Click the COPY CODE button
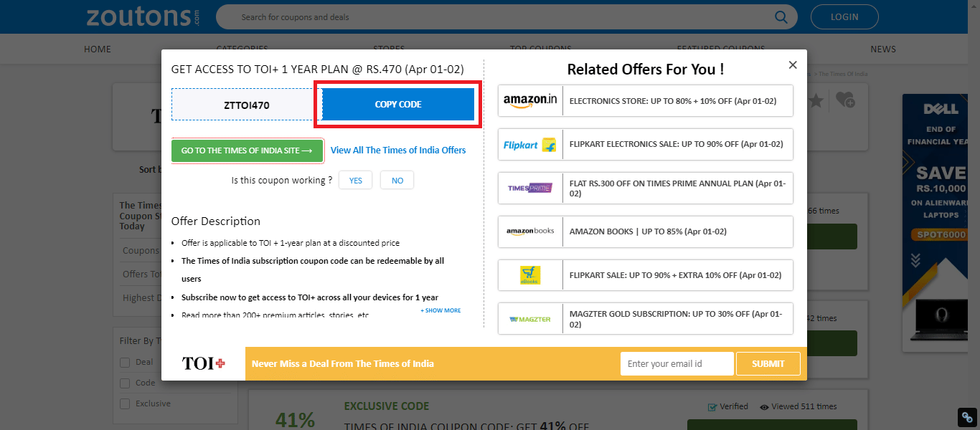Screen dimensions: 980x430 (x=397, y=104)
